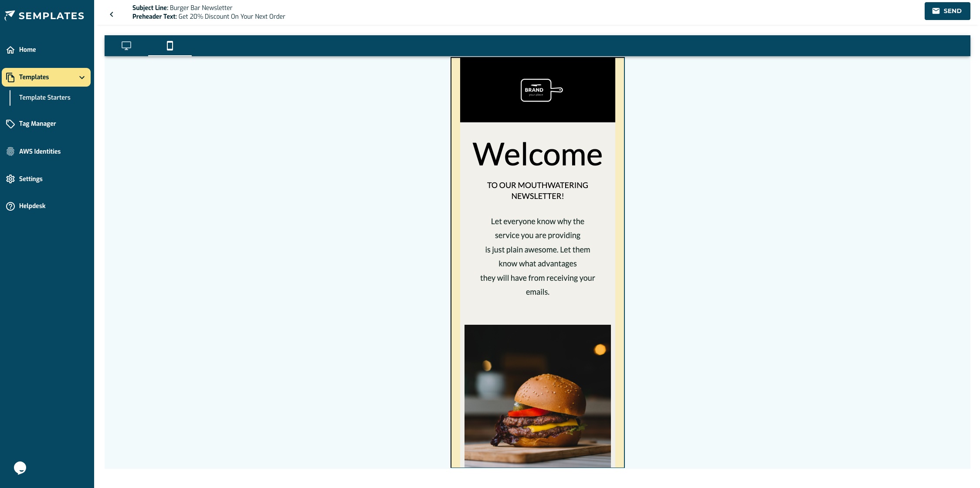Image resolution: width=980 pixels, height=488 pixels.
Task: Open the chat bubble widget
Action: (20, 468)
